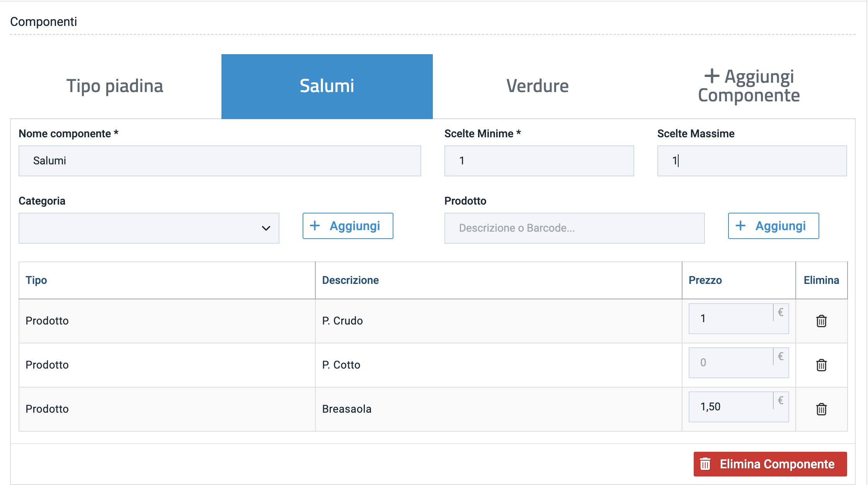The width and height of the screenshot is (868, 485).
Task: Open the Categoria dropdown
Action: click(x=149, y=228)
